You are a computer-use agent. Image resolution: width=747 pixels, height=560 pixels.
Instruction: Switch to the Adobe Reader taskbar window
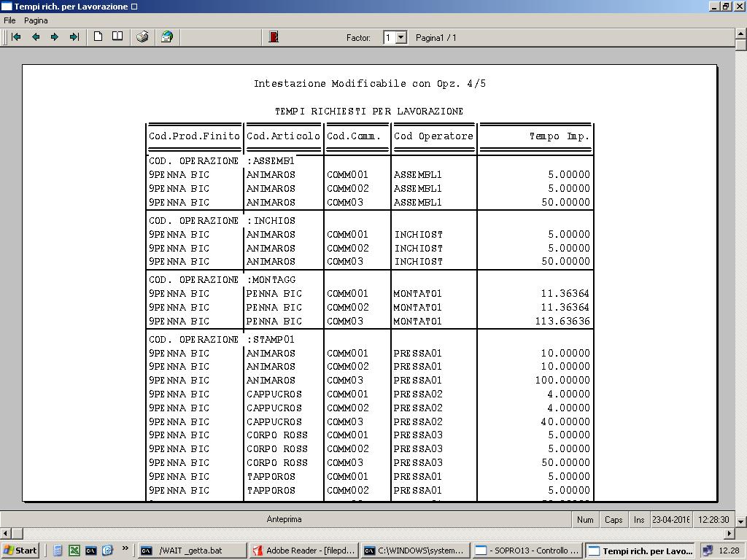pyautogui.click(x=304, y=551)
